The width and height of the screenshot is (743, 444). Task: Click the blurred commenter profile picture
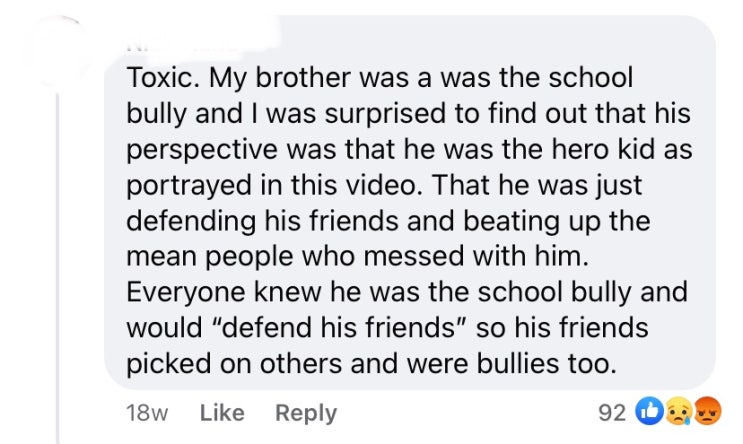[x=63, y=52]
